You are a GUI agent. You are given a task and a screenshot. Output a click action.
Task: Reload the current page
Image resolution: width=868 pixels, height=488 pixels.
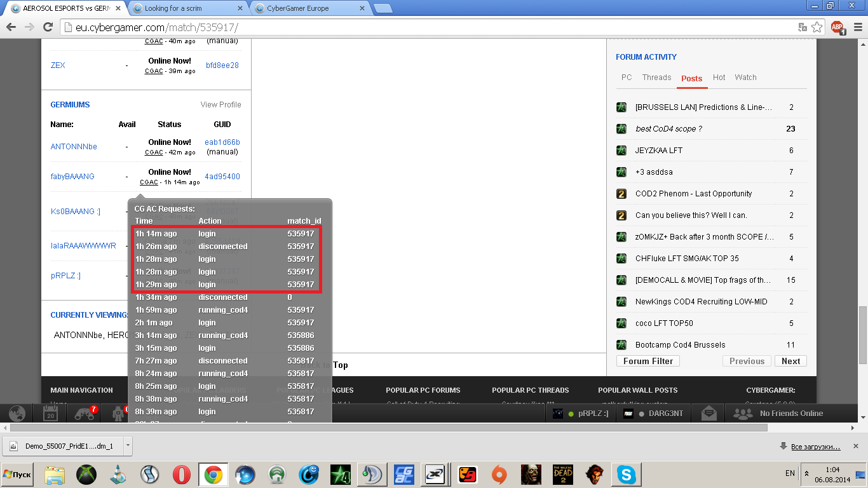48,27
